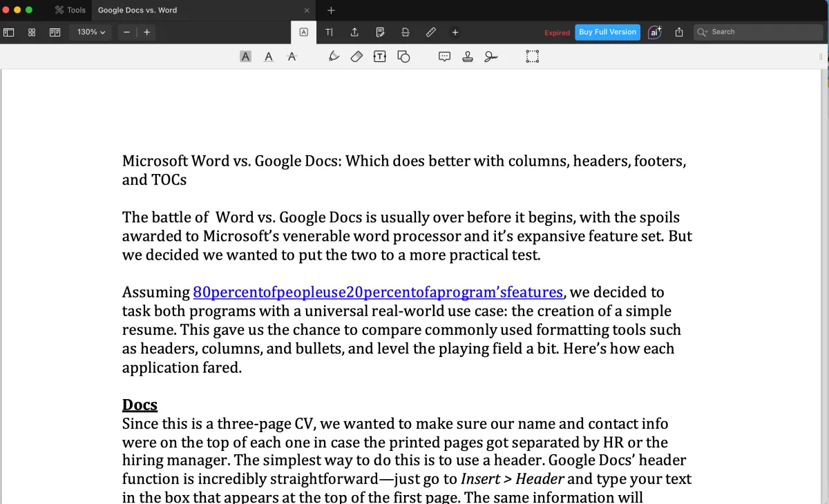Select the highlight text tool
The image size is (829, 504).
pos(245,57)
